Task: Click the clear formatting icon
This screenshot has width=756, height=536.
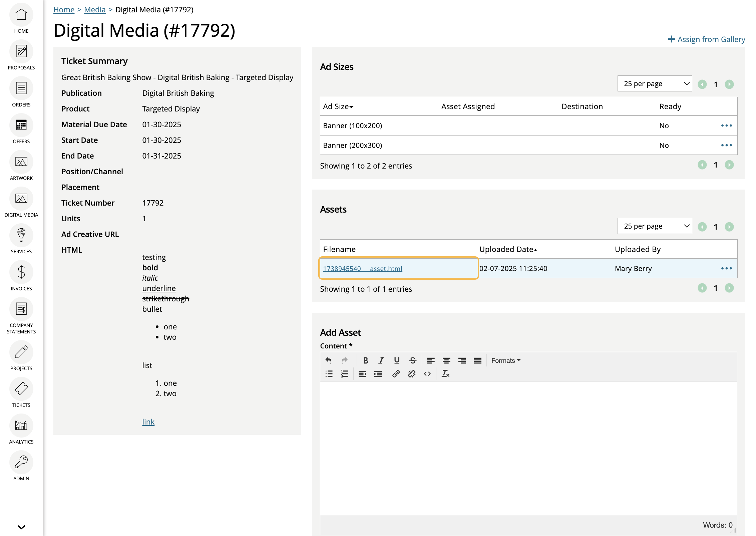Action: pyautogui.click(x=445, y=374)
